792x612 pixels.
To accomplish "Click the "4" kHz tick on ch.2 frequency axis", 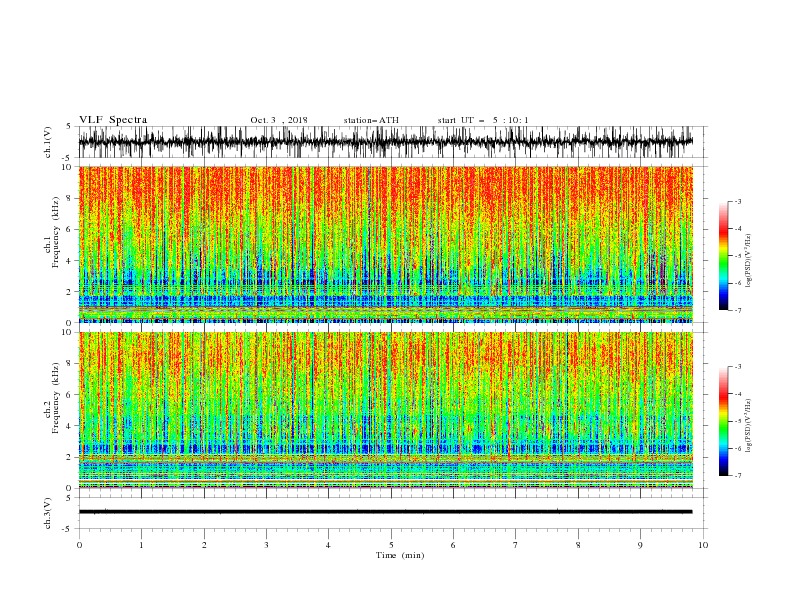I will point(69,426).
